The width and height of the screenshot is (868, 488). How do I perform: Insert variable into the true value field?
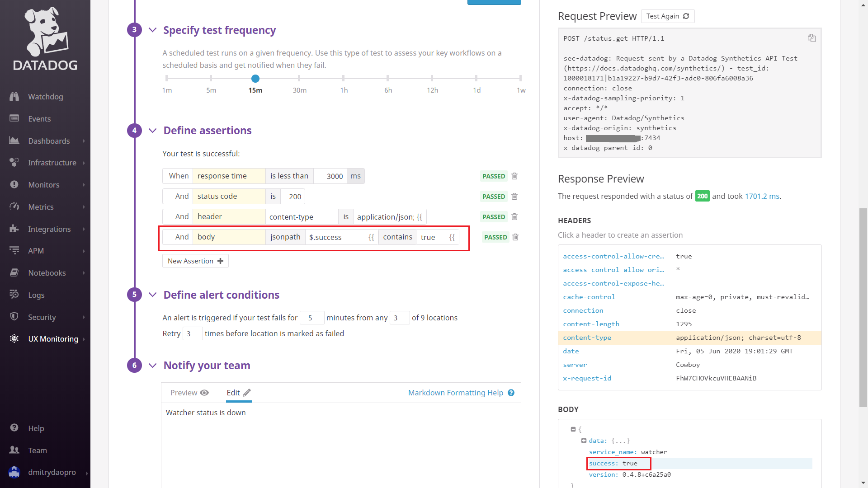452,237
